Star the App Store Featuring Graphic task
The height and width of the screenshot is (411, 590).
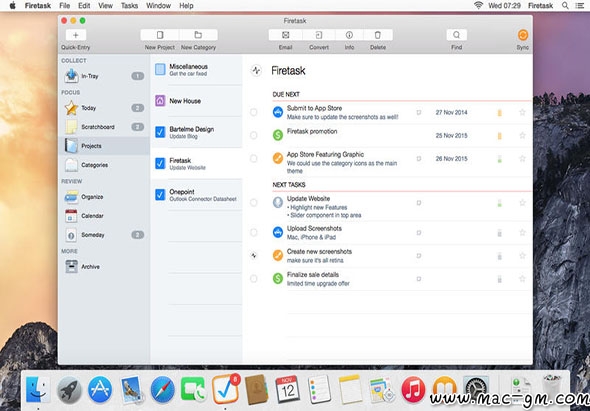point(522,158)
